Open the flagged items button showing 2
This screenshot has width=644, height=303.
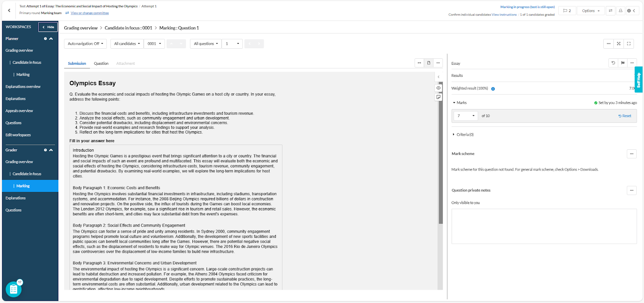click(567, 11)
